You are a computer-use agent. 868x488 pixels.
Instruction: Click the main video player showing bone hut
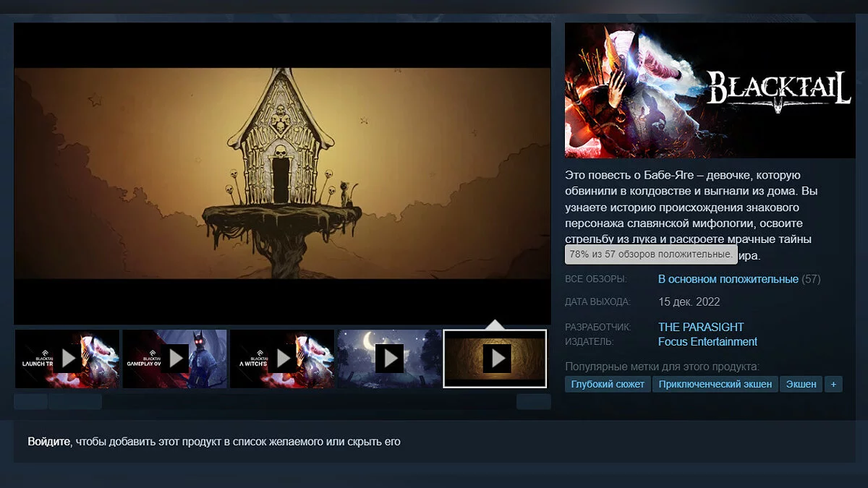(282, 174)
